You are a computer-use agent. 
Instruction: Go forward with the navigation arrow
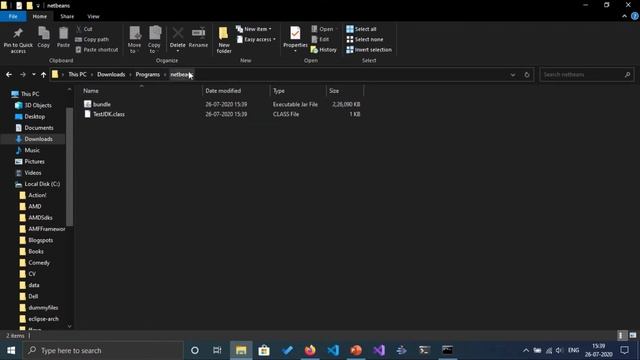point(22,75)
